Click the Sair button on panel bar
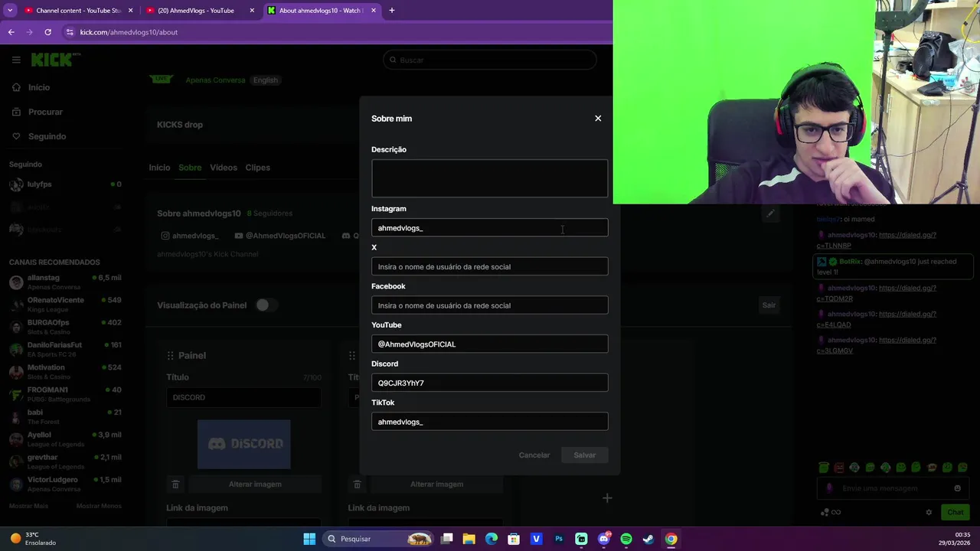The width and height of the screenshot is (980, 551). coord(769,305)
